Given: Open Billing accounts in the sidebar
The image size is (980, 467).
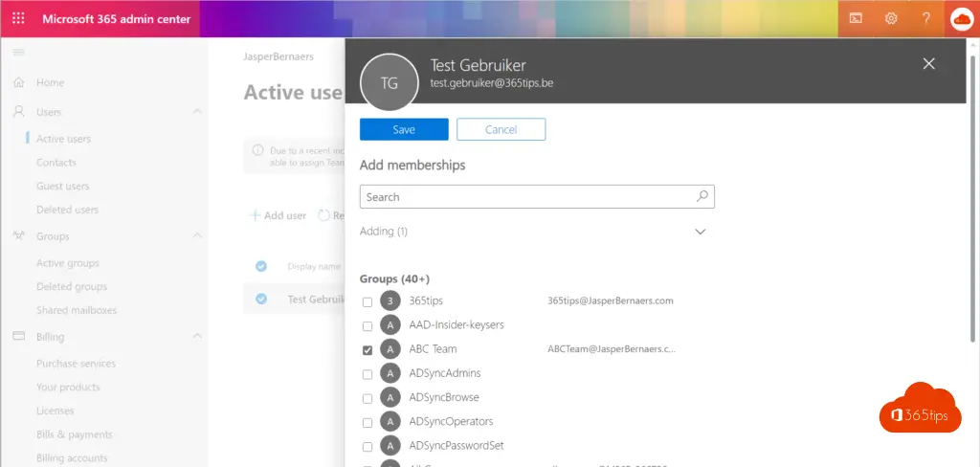Looking at the screenshot, I should (x=72, y=458).
